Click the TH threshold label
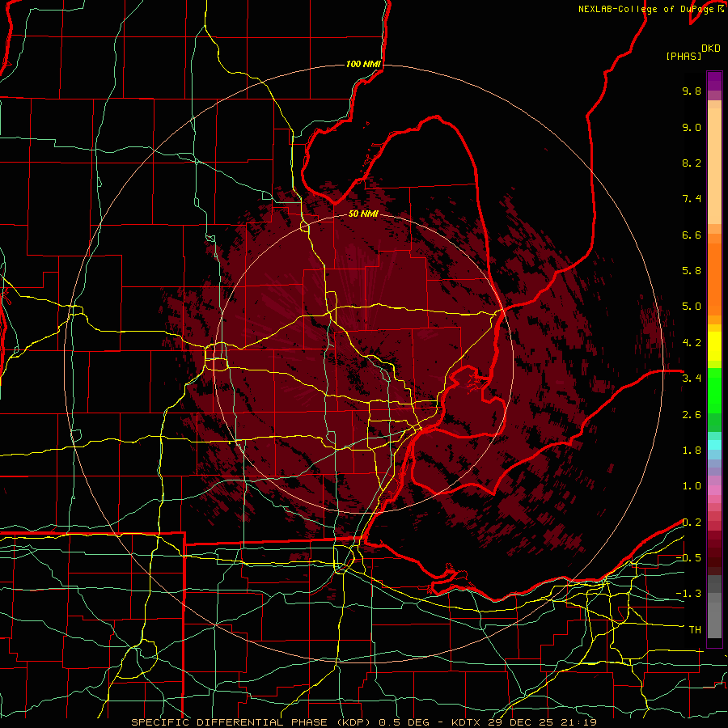Screen dimensions: 728x728 (695, 630)
